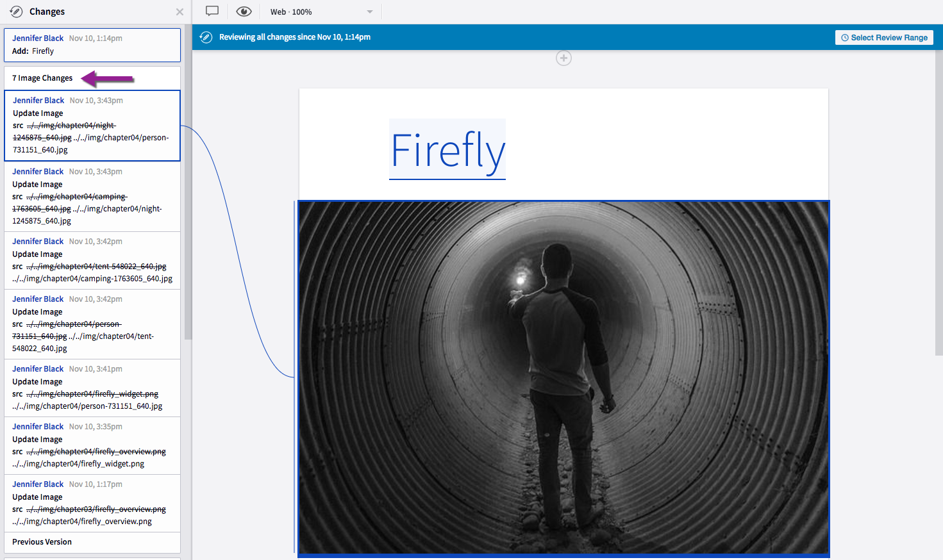Select the Add: Firefly change entry
Screen dimensions: 943x560
point(92,45)
